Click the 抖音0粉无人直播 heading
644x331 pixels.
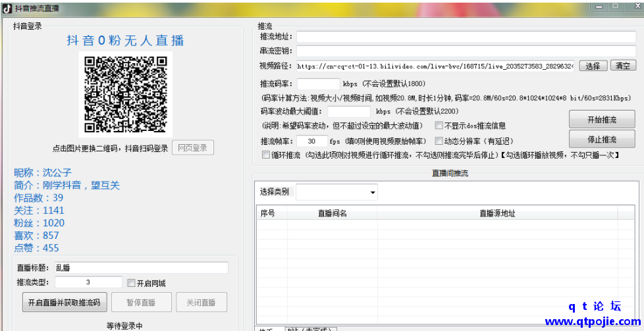[125, 40]
